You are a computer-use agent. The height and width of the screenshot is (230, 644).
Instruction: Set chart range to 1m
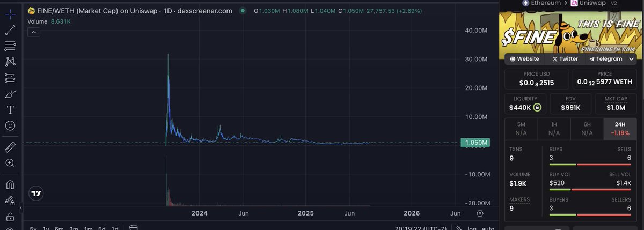(88, 227)
